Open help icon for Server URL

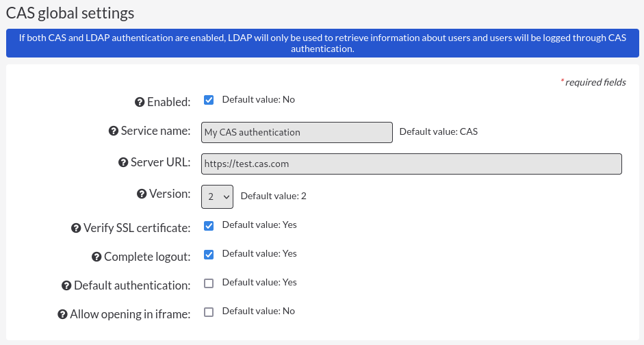click(x=123, y=163)
